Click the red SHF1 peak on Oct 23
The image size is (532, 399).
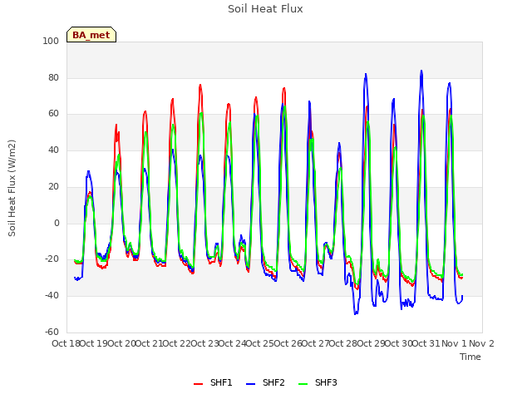[200, 85]
